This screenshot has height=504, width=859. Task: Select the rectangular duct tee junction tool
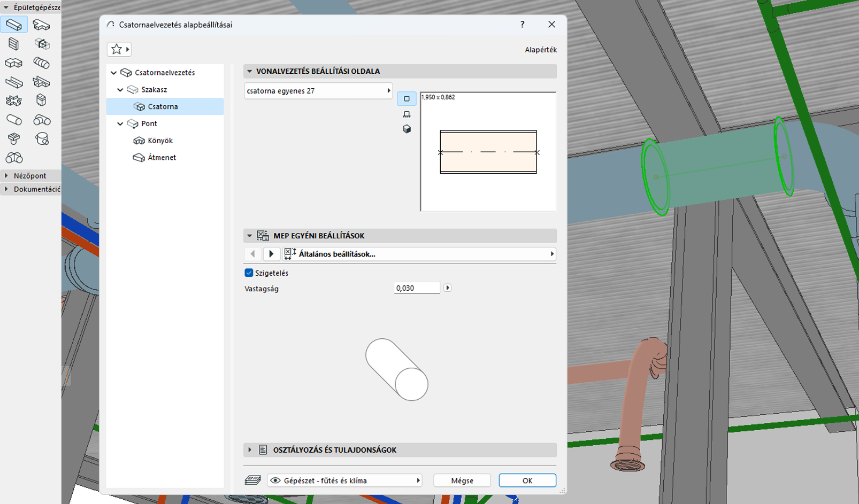coord(41,25)
